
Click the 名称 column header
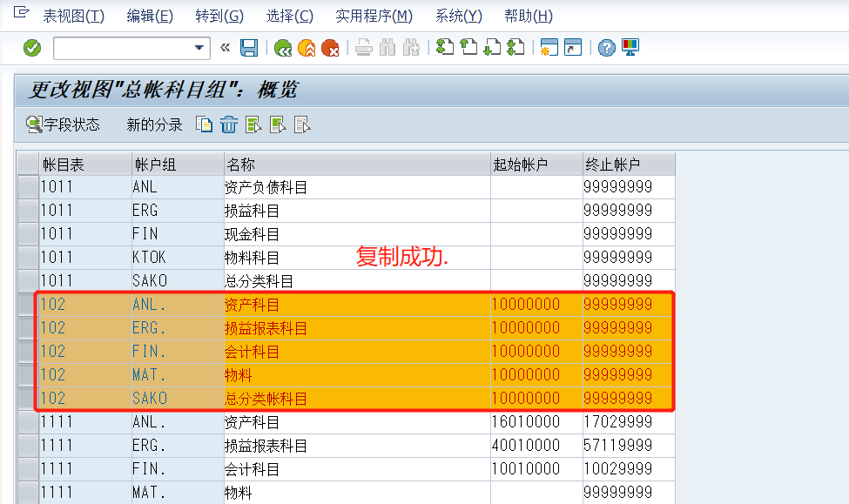(357, 164)
